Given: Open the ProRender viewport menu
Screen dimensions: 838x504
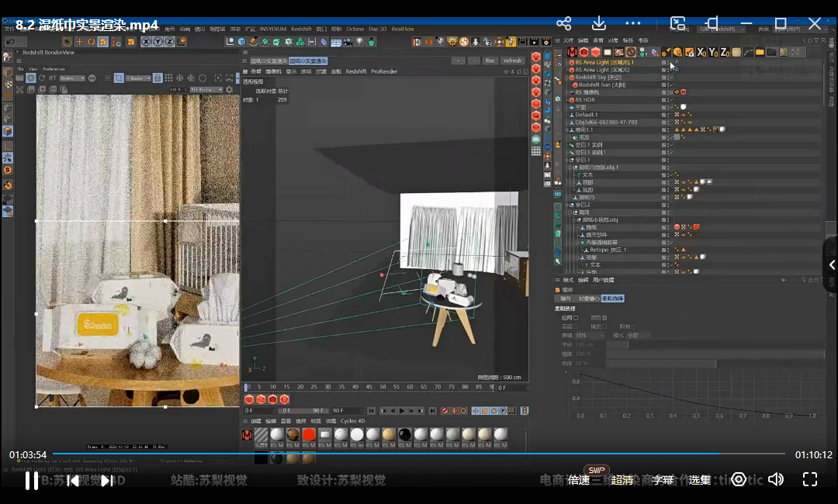Looking at the screenshot, I should [384, 71].
